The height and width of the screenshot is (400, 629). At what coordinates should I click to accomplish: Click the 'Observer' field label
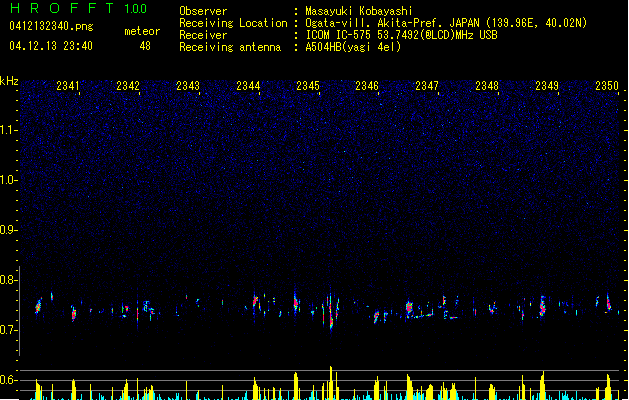click(203, 11)
